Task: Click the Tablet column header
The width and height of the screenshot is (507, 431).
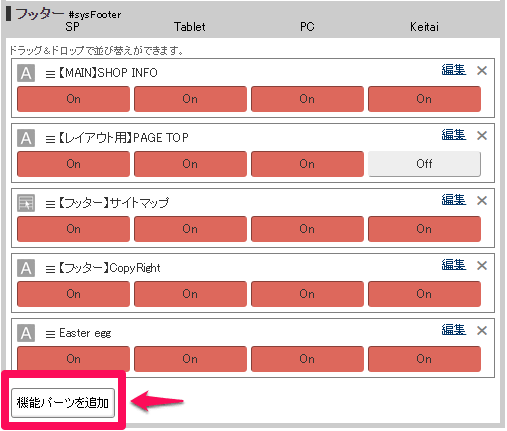Action: (x=190, y=27)
